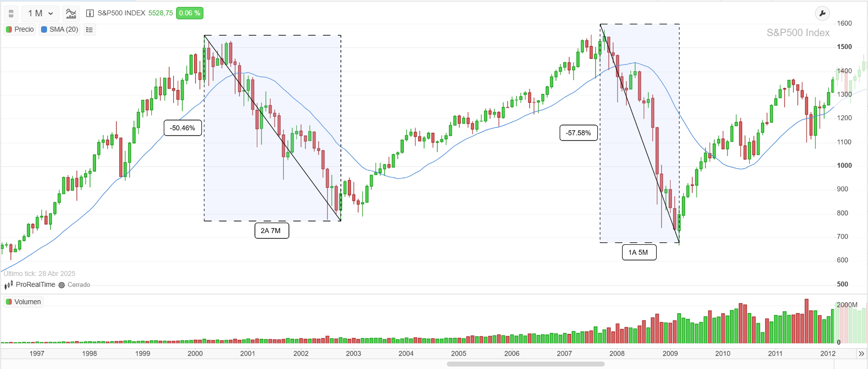Open chart settings via the wrench icon
This screenshot has height=369, width=868.
click(823, 13)
